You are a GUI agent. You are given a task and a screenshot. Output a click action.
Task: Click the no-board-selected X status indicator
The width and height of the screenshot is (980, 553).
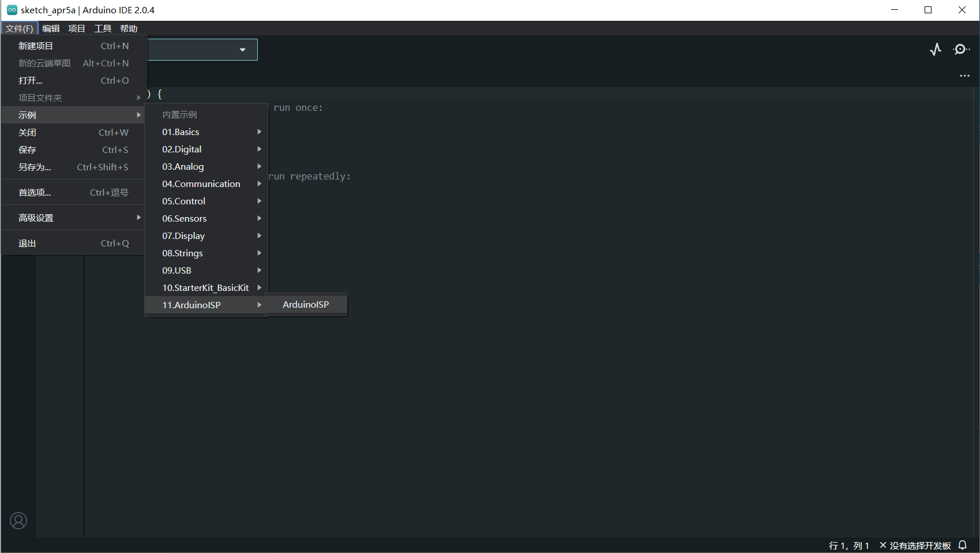883,545
